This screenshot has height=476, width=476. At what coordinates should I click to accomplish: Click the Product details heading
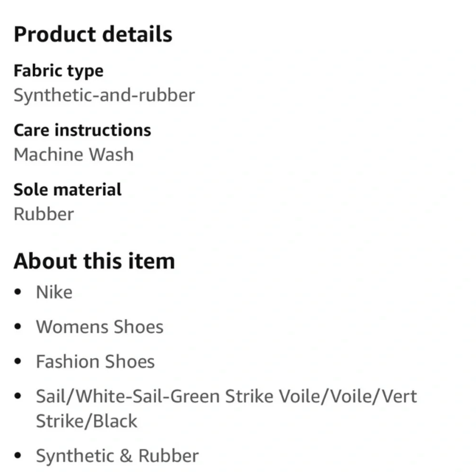click(x=93, y=34)
